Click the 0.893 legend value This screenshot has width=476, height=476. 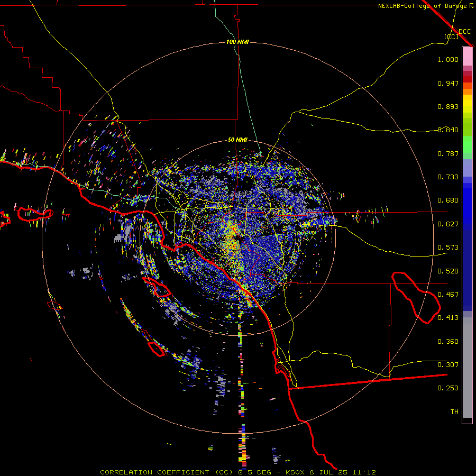tap(448, 106)
